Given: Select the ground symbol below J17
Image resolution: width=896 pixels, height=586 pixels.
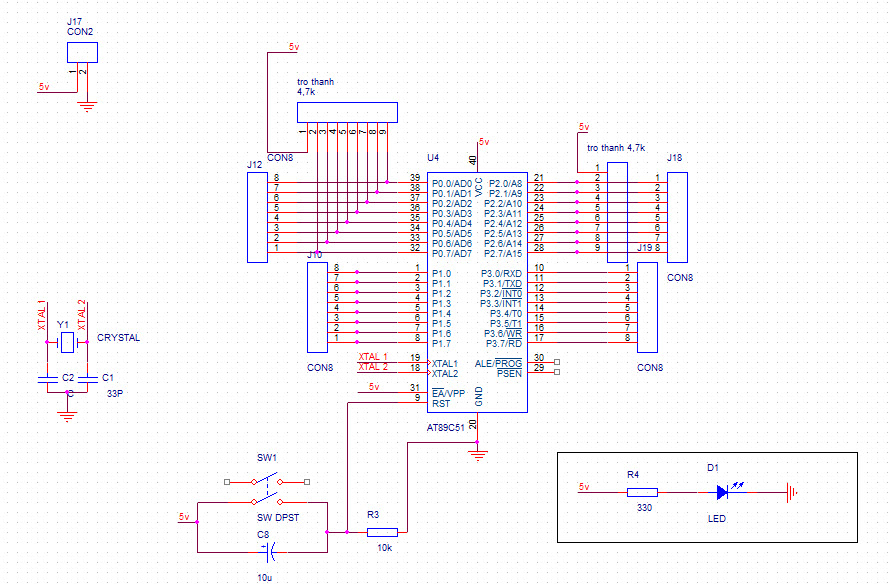Looking at the screenshot, I should [x=87, y=107].
